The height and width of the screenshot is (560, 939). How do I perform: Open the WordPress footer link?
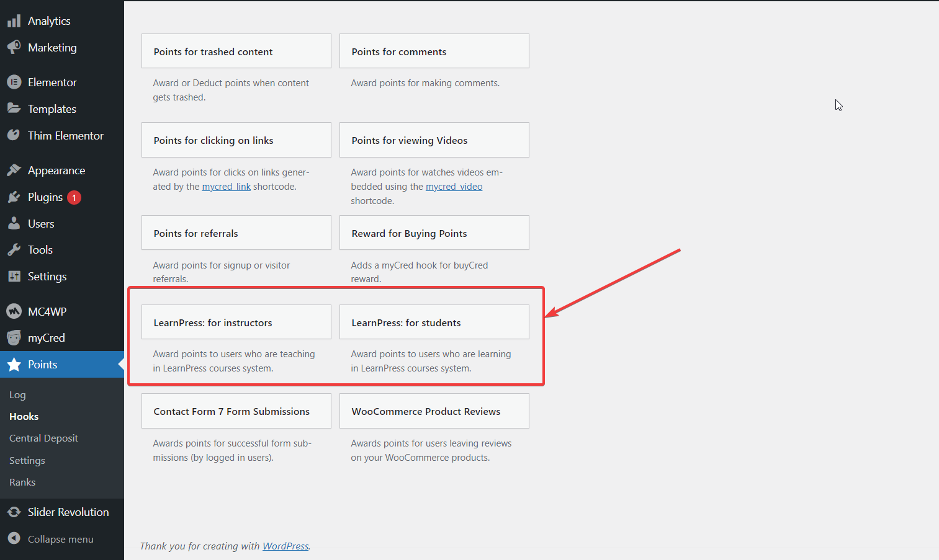(285, 546)
